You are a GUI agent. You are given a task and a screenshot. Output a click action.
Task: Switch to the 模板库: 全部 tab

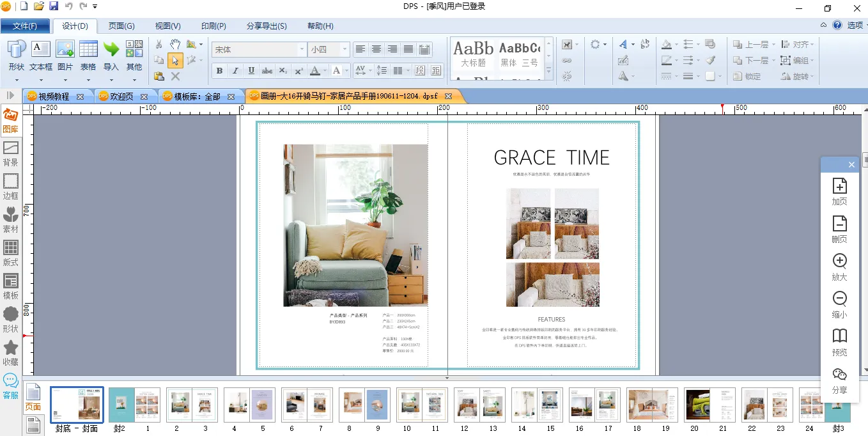(x=198, y=97)
